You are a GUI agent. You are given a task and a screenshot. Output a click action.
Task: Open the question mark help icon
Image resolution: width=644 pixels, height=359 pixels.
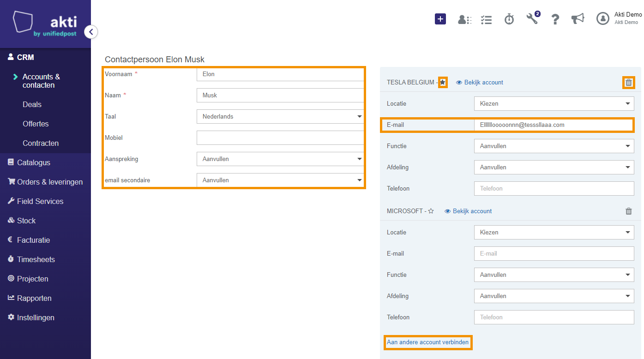(x=555, y=19)
